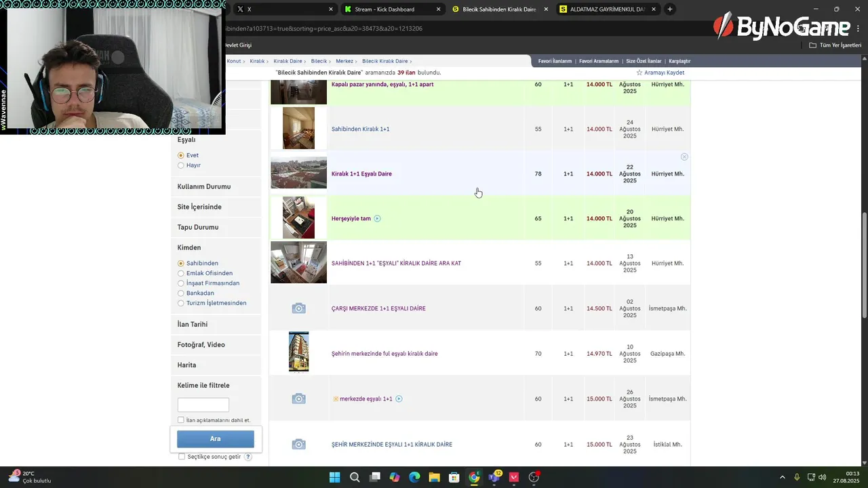Switch to ALDATMAZ GAYRİMENKUL tab
The width and height of the screenshot is (868, 488).
click(607, 9)
